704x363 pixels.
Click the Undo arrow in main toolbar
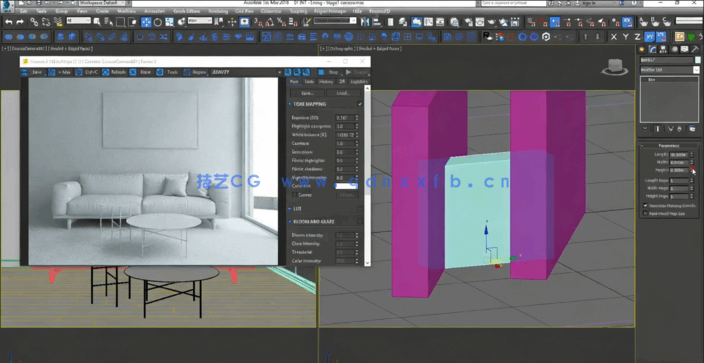(9, 22)
